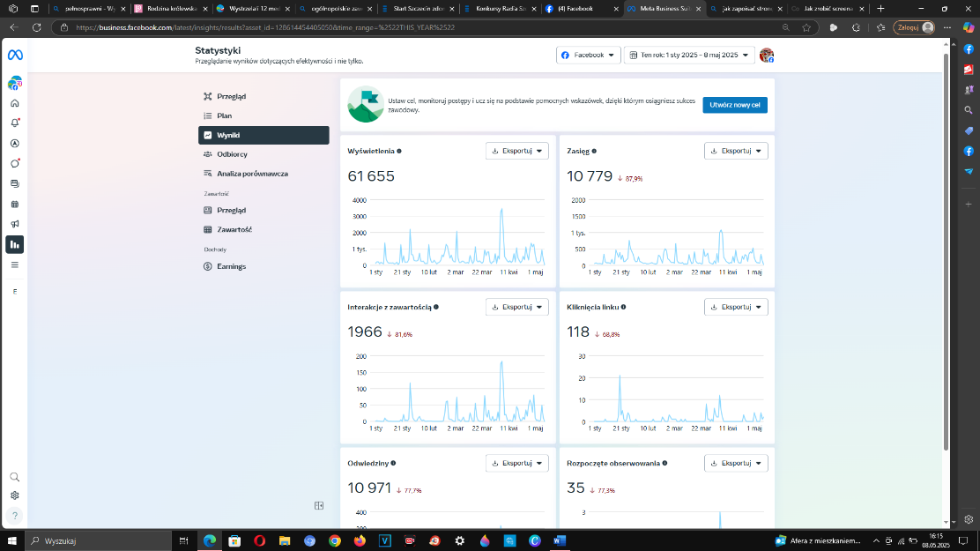Click the Utwórz nowy cel button
Viewport: 980px width, 551px height.
pyautogui.click(x=734, y=105)
